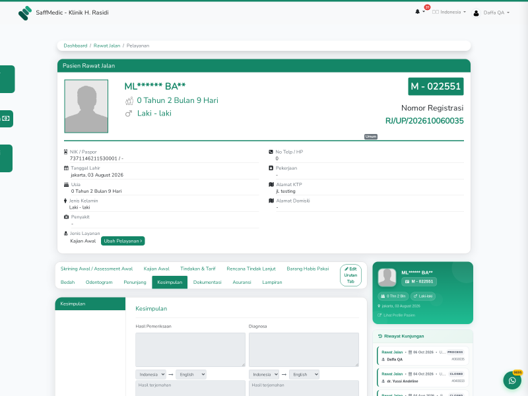Open the notification bell icon

pos(418,12)
